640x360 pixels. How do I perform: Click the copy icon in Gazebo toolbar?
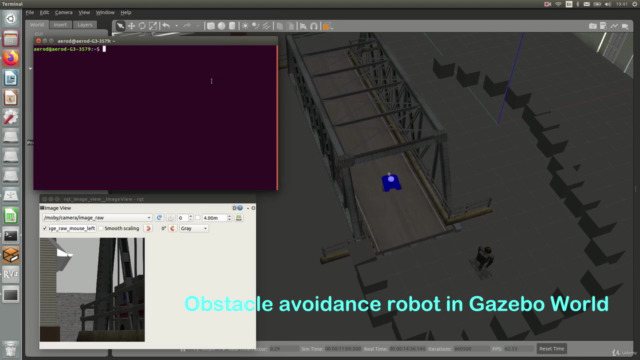[x=280, y=26]
